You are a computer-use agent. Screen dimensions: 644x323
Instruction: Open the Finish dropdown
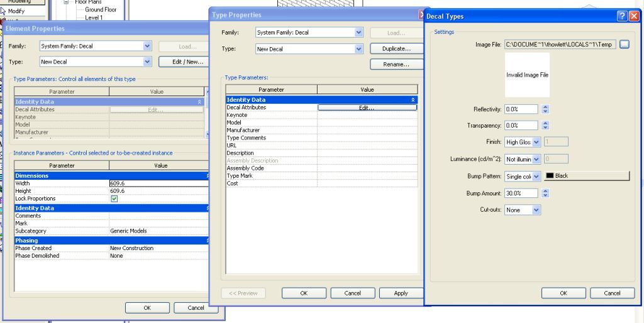click(536, 142)
